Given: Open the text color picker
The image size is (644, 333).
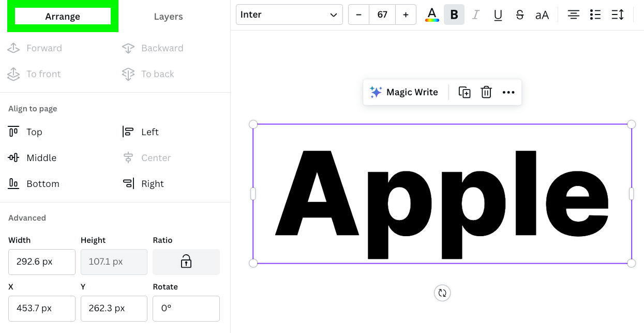Looking at the screenshot, I should coord(432,14).
